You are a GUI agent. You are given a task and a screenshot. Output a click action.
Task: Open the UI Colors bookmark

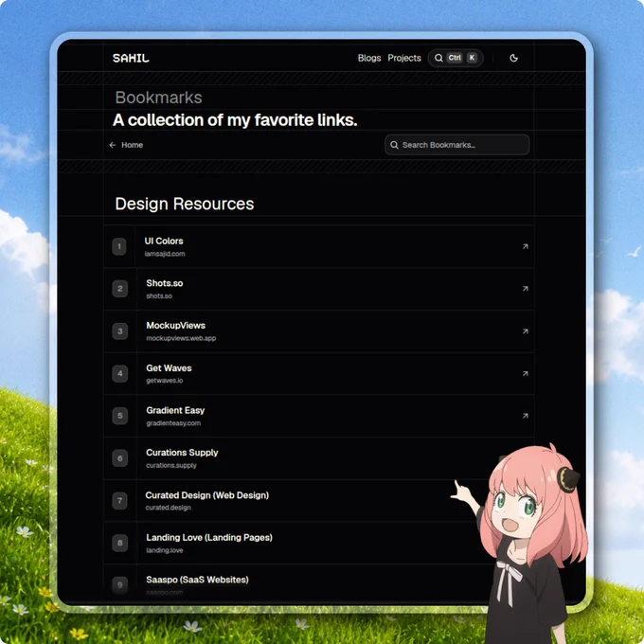pos(319,246)
